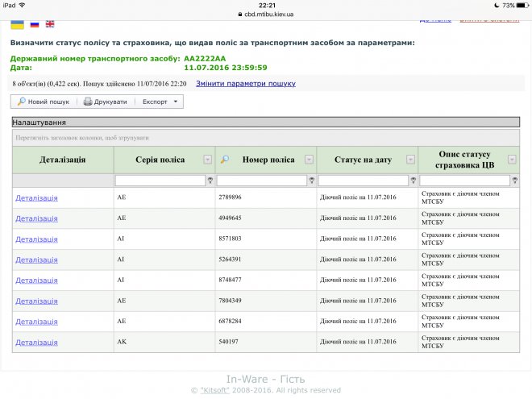This screenshot has width=532, height=399.
Task: Click the Серія поліса filter input field
Action: pyautogui.click(x=160, y=181)
